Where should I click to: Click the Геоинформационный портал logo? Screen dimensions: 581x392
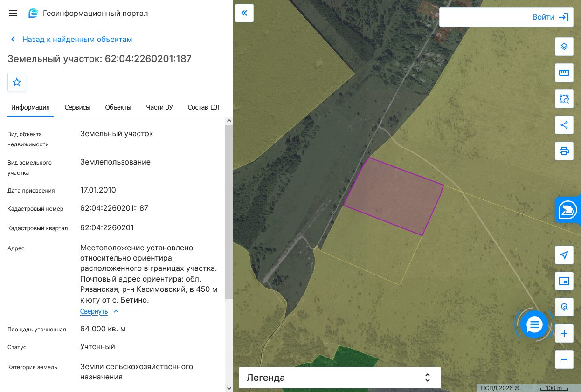(88, 13)
